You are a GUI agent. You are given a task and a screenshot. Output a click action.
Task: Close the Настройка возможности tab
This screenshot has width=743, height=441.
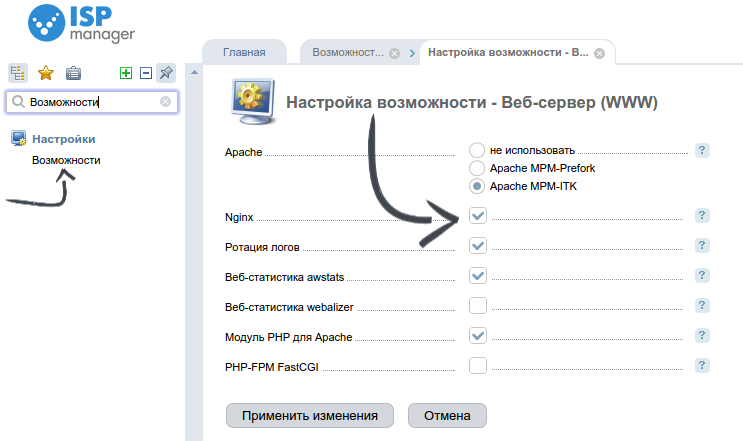coord(599,53)
